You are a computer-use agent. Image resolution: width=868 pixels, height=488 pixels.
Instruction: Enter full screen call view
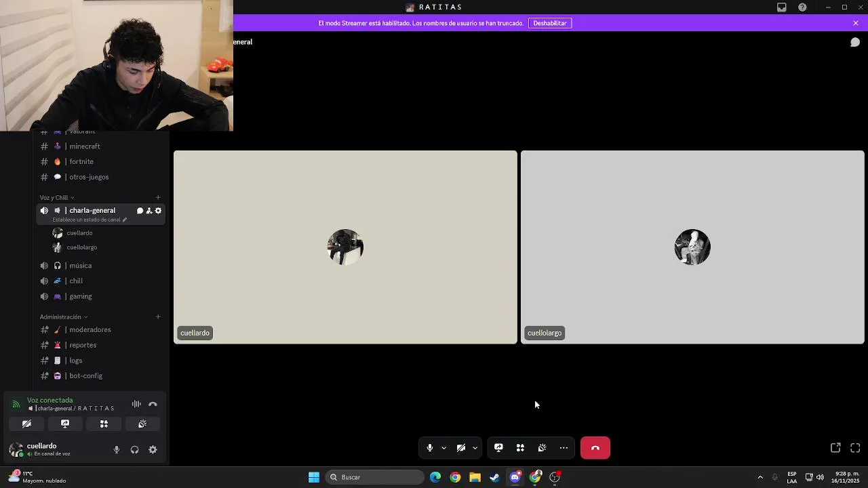[855, 448]
